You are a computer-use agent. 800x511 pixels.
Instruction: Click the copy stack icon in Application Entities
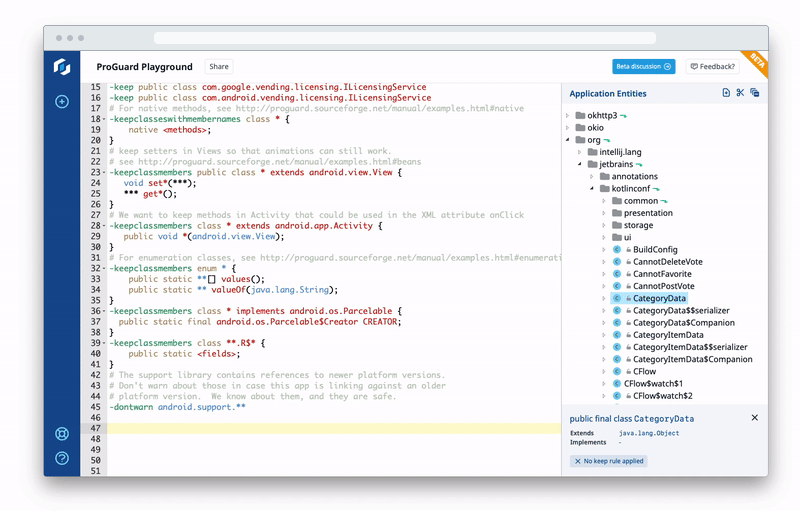coord(755,93)
